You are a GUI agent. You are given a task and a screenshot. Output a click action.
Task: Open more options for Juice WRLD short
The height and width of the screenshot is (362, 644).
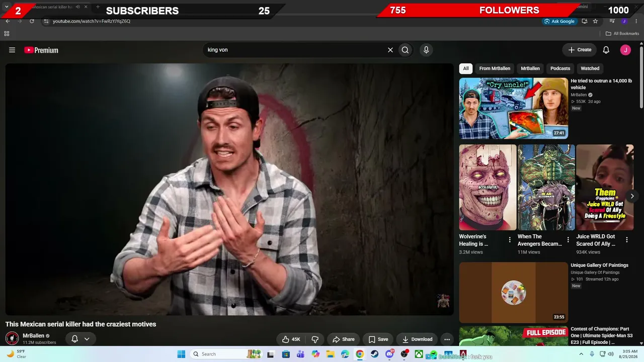(627, 240)
